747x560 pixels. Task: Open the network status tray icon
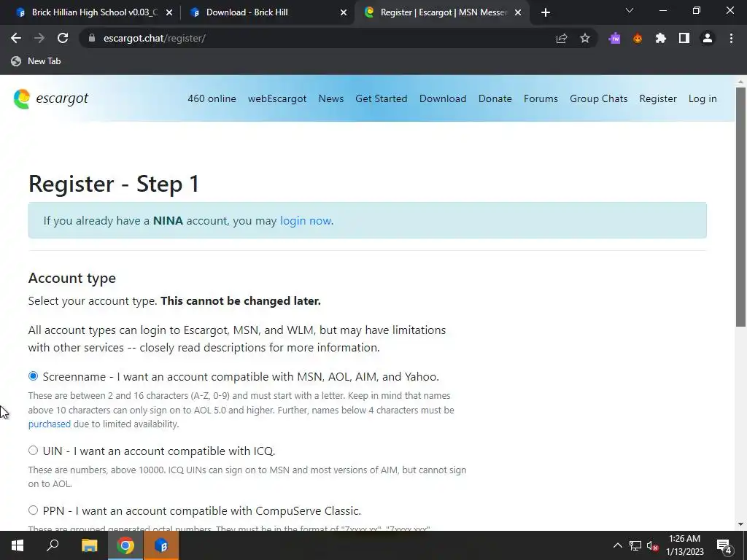click(635, 545)
